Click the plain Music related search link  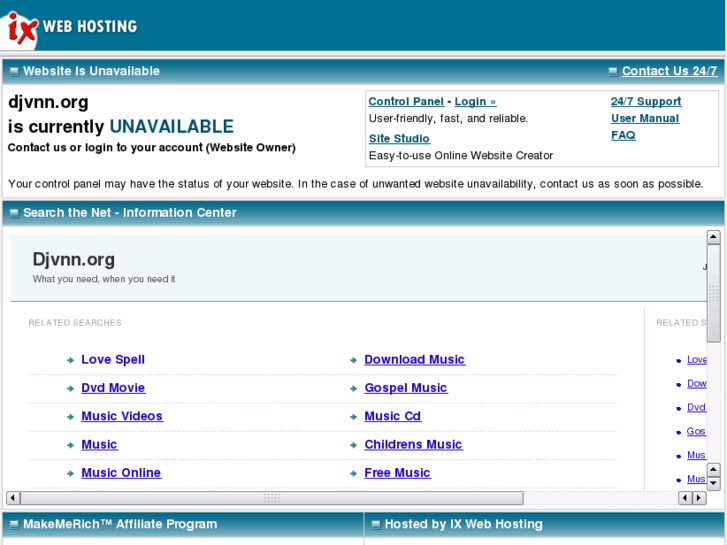coord(99,444)
